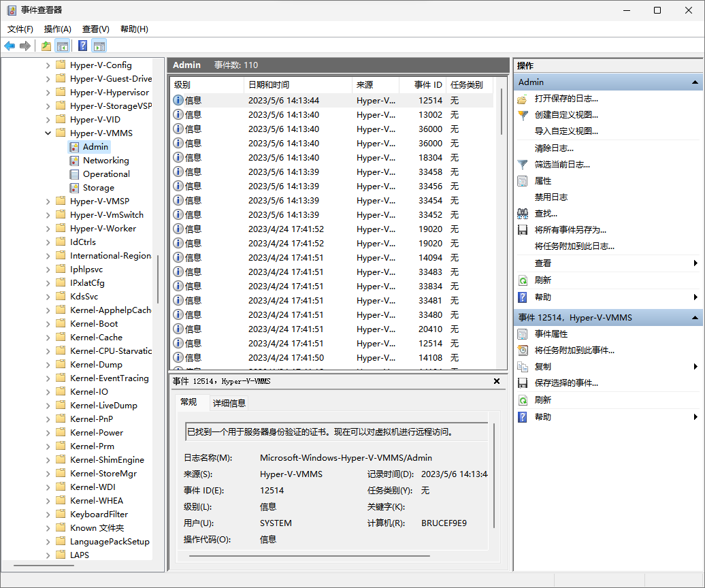Click 创建自定义视图 funnel icon
The width and height of the screenshot is (705, 588).
pyautogui.click(x=523, y=115)
